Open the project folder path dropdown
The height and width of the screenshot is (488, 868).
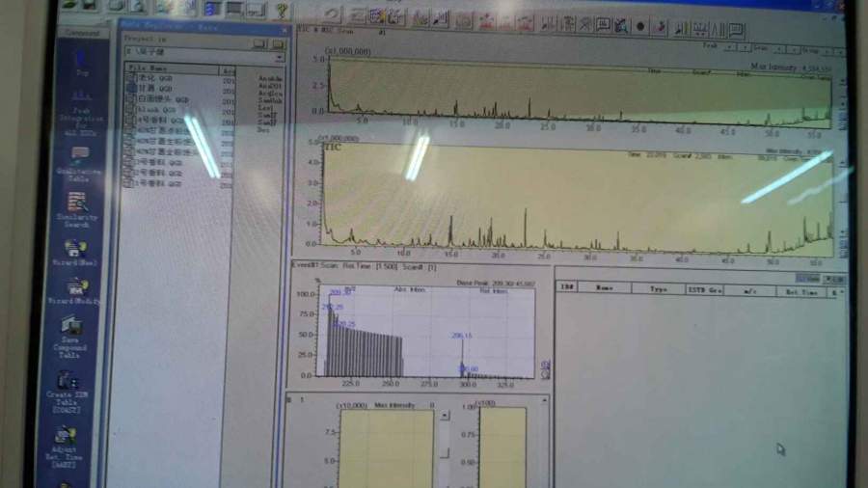click(279, 56)
